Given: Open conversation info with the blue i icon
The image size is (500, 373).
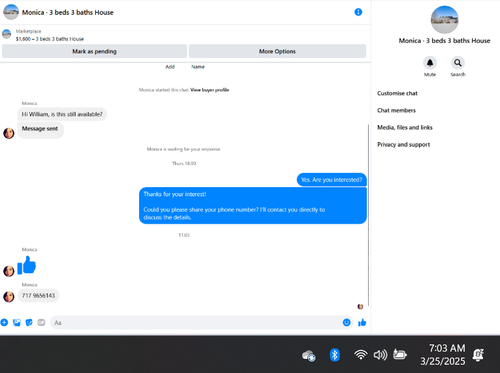Looking at the screenshot, I should coord(358,12).
